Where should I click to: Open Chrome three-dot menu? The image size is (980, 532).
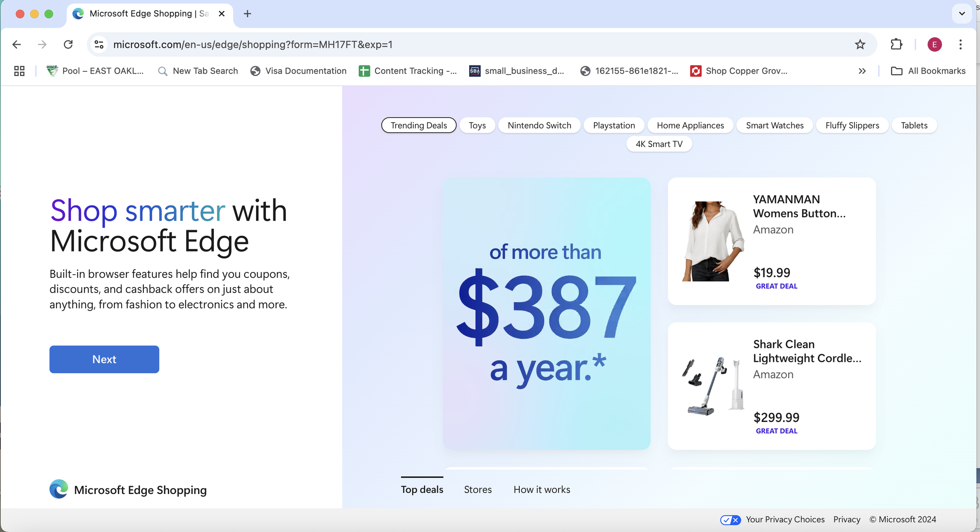click(x=960, y=45)
